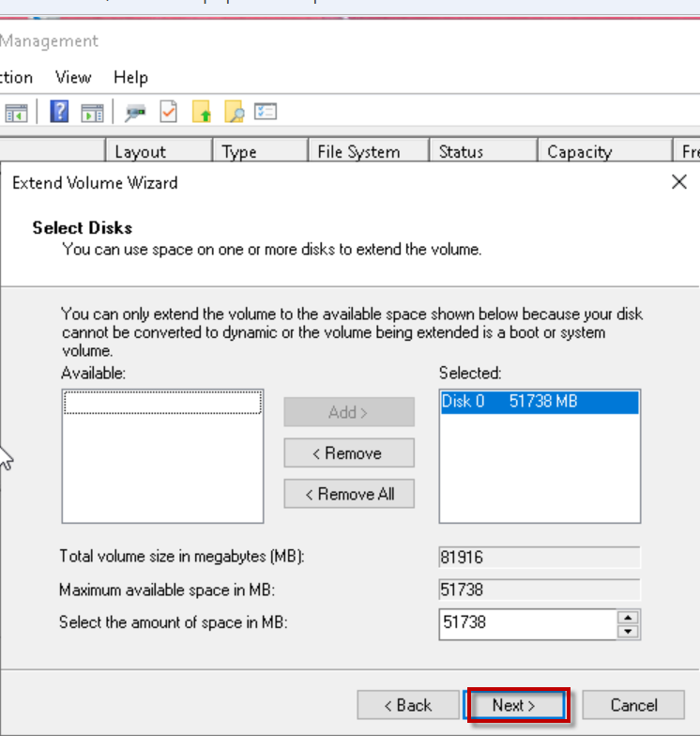The height and width of the screenshot is (736, 700).
Task: Click the folder with magnifier icon
Action: 235,113
